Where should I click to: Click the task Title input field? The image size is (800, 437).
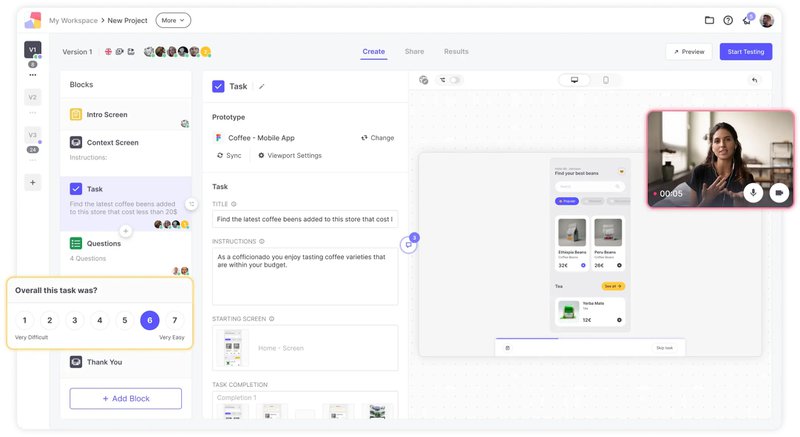305,219
